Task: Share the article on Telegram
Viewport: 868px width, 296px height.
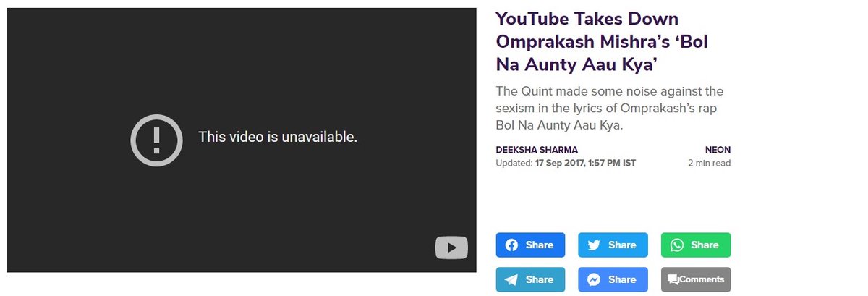Action: (x=530, y=279)
